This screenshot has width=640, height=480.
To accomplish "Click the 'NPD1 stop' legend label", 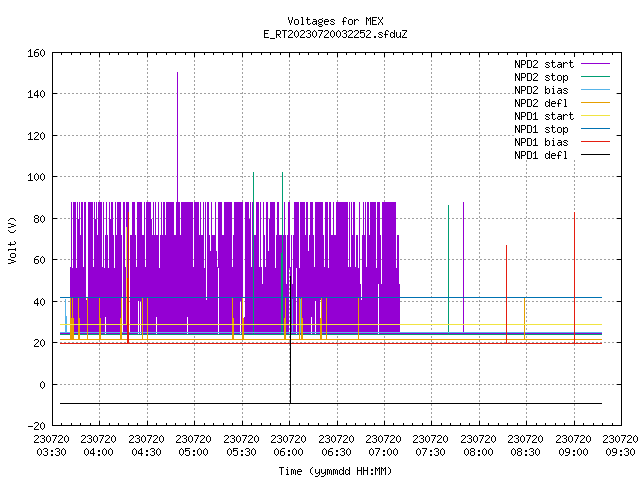I will click(x=541, y=129).
